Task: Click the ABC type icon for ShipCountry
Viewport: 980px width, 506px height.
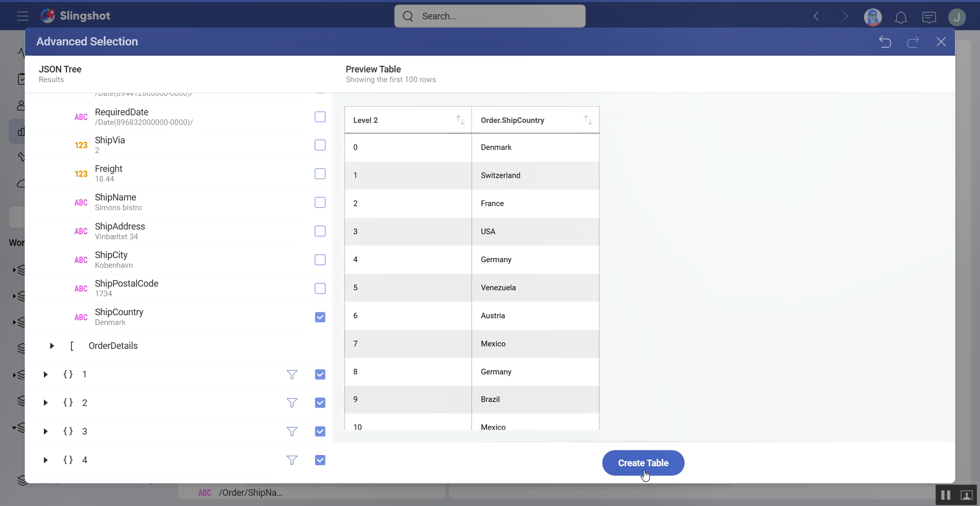Action: tap(81, 317)
